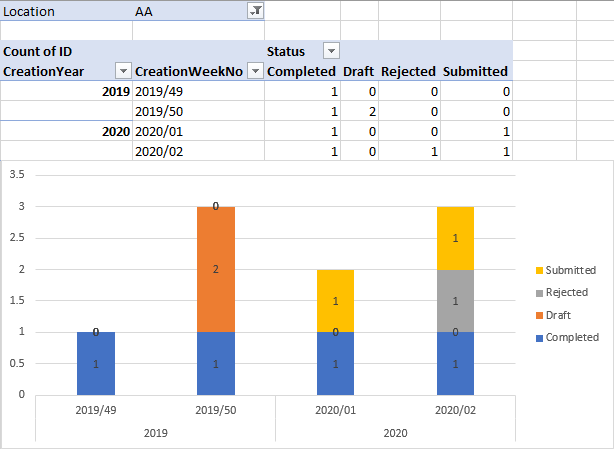Image resolution: width=614 pixels, height=449 pixels.
Task: Select the blue Completed bar for 2019/49
Action: pos(96,363)
